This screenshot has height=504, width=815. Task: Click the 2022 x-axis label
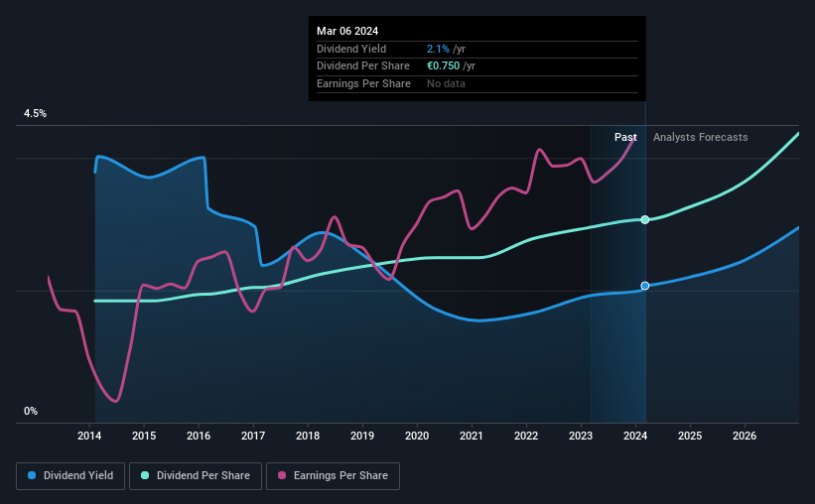(x=526, y=436)
